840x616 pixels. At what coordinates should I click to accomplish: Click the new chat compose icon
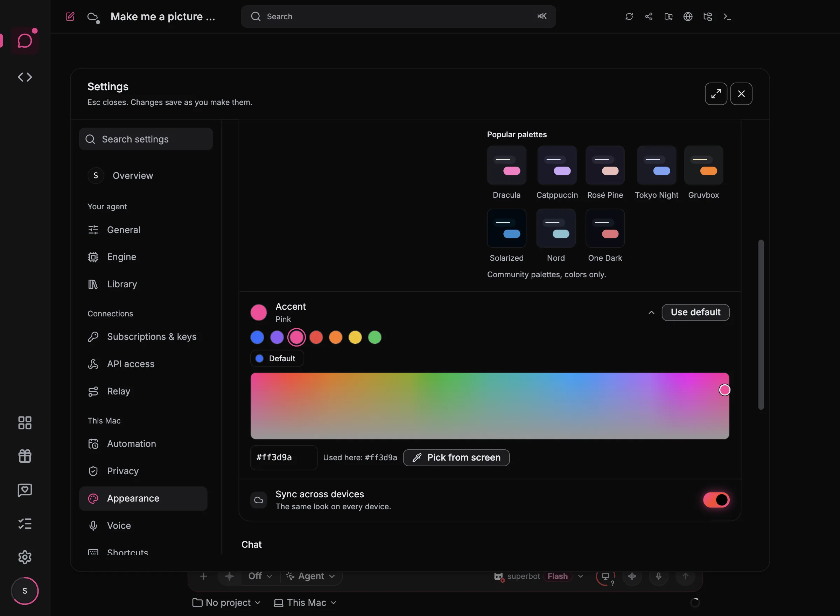[70, 16]
